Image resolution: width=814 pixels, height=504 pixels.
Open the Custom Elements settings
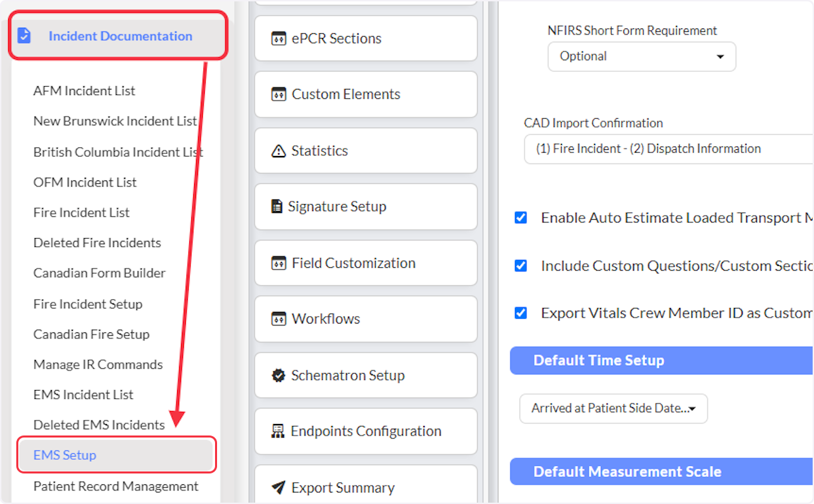[366, 94]
